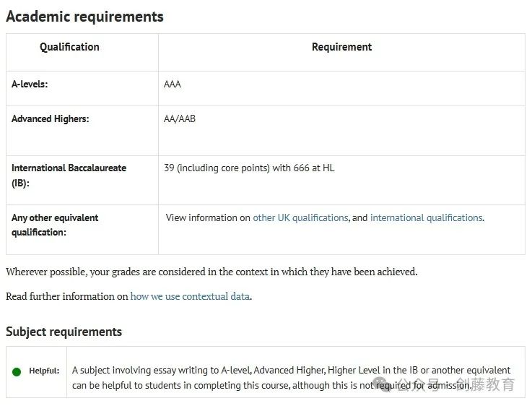Click the grades considered in context sentence
Viewport: 532px width, 406px height.
point(212,272)
